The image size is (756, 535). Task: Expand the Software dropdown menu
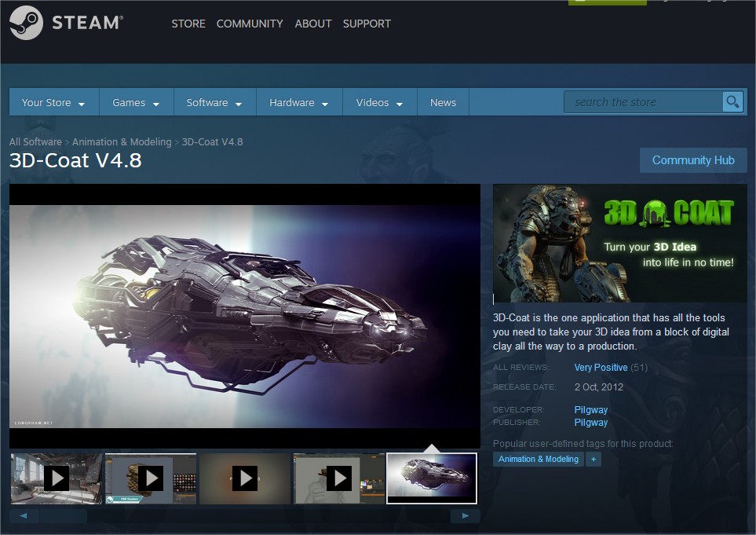point(214,103)
